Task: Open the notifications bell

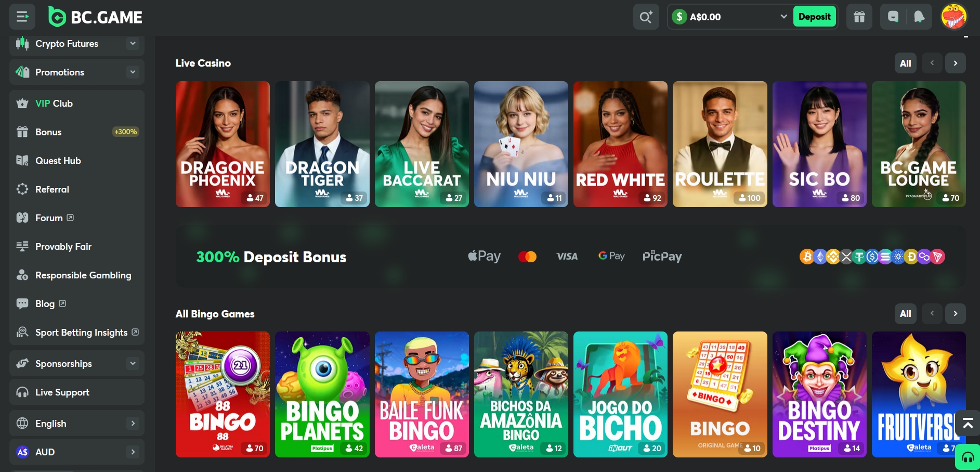Action: pyautogui.click(x=919, y=16)
